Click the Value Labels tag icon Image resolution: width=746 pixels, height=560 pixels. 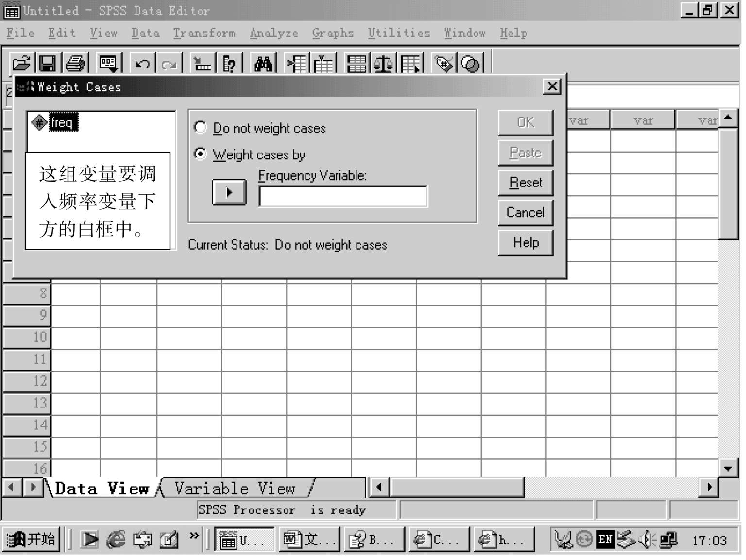(444, 64)
